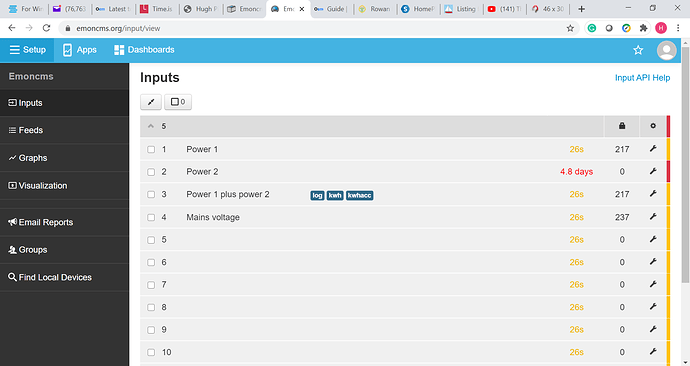This screenshot has width=690, height=366.
Task: Tick checkbox for Power 1 input
Action: (151, 150)
